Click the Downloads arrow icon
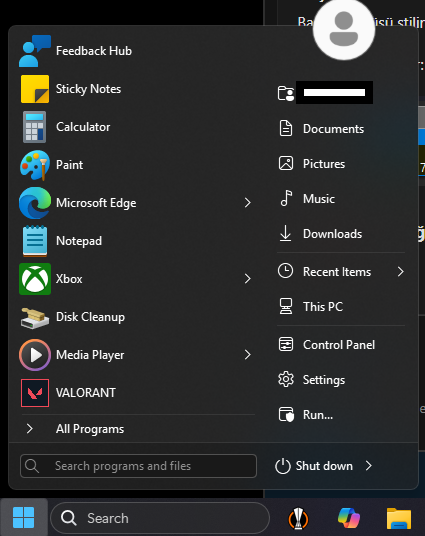This screenshot has width=425, height=536. (x=285, y=233)
